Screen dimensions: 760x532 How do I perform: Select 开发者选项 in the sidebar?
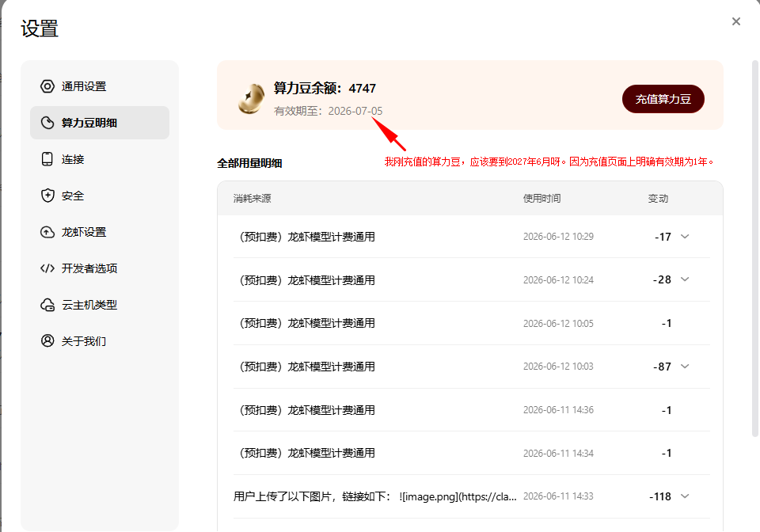[x=100, y=268]
